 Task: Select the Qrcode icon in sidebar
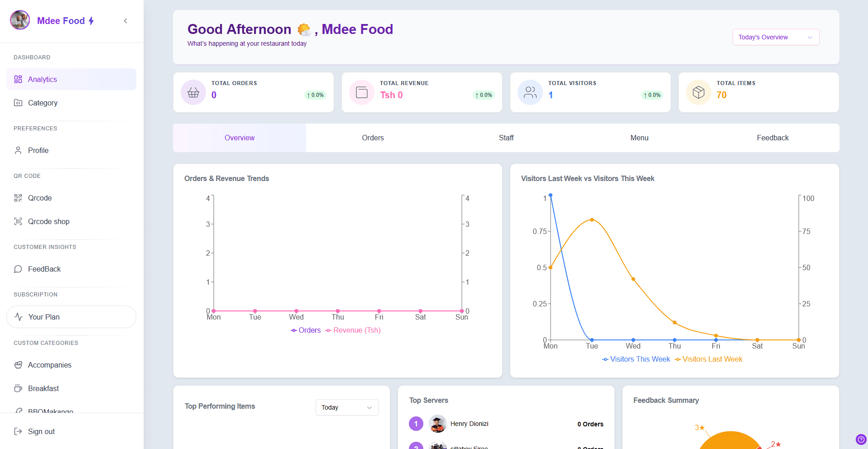tap(18, 198)
